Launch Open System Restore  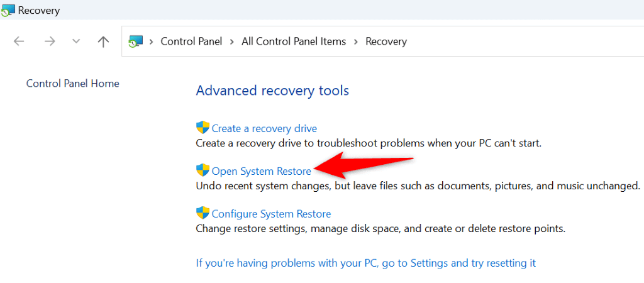point(261,171)
